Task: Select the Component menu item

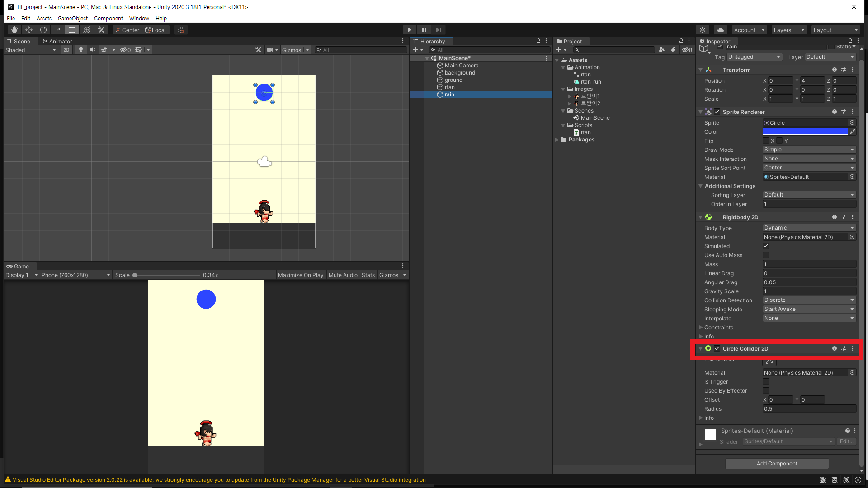Action: coord(108,18)
